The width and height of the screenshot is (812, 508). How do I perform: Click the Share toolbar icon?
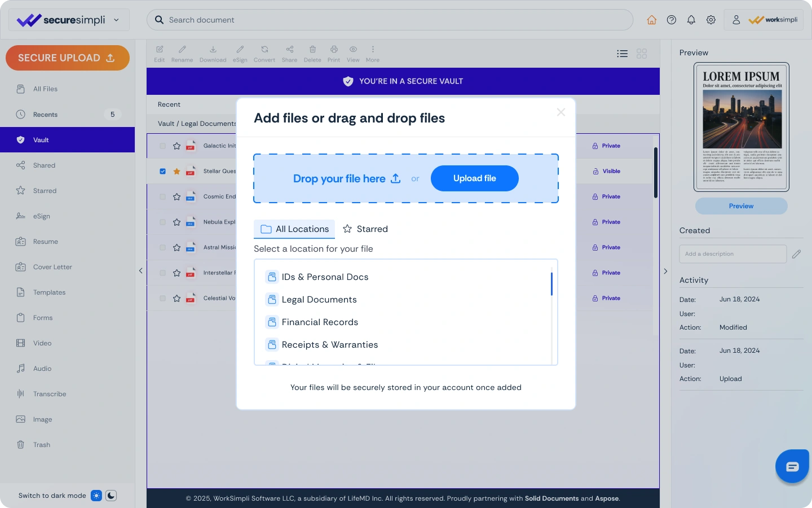click(289, 54)
